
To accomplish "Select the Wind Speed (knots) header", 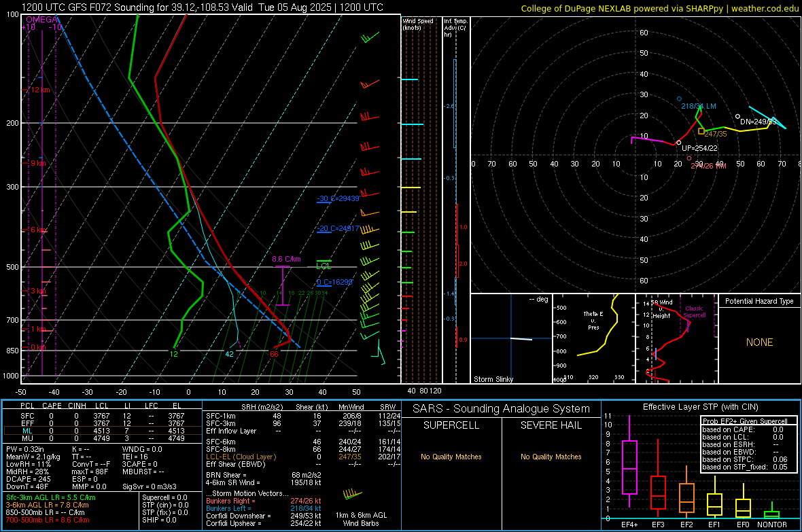I will click(417, 24).
